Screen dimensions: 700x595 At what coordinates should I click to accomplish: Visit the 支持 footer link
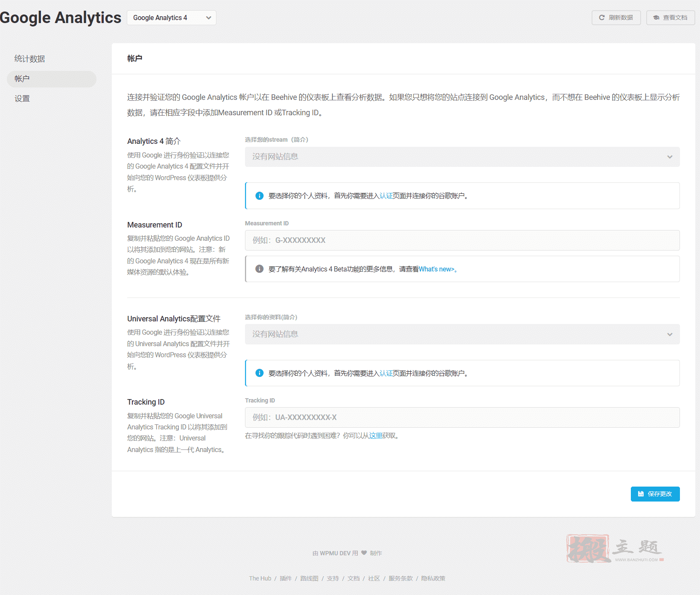pos(333,578)
